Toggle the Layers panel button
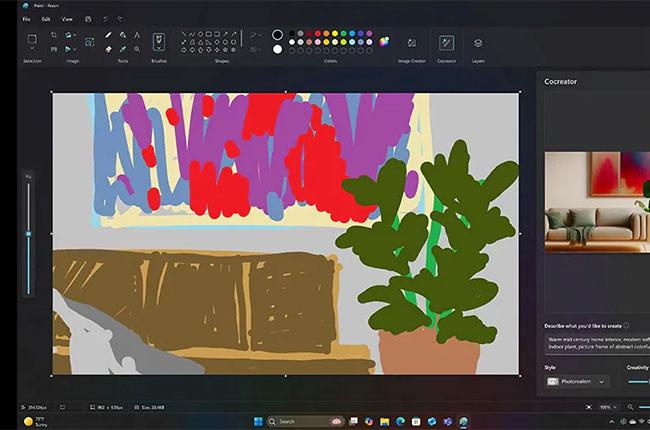650x430 pixels. pyautogui.click(x=478, y=43)
